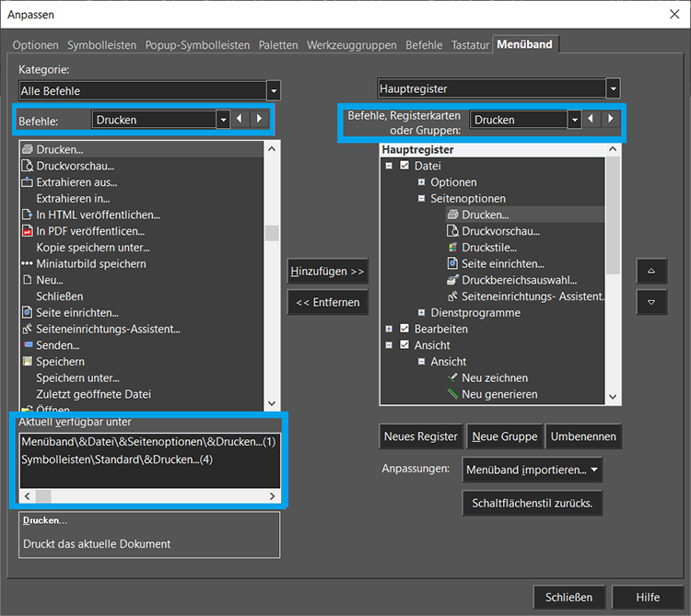Click the Druckvorschau icon in left command list

28,166
